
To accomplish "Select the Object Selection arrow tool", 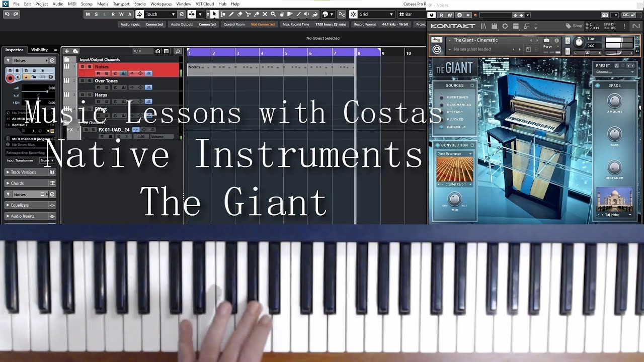I will pyautogui.click(x=214, y=14).
